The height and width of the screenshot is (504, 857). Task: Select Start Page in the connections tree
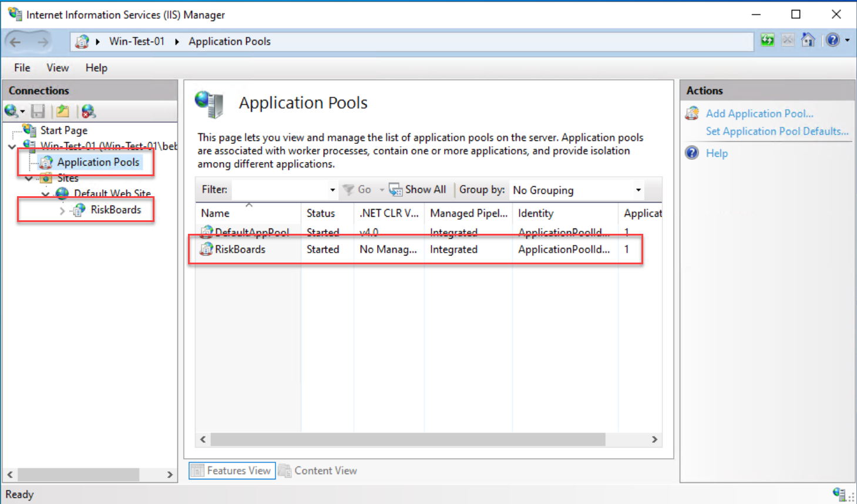pos(63,130)
